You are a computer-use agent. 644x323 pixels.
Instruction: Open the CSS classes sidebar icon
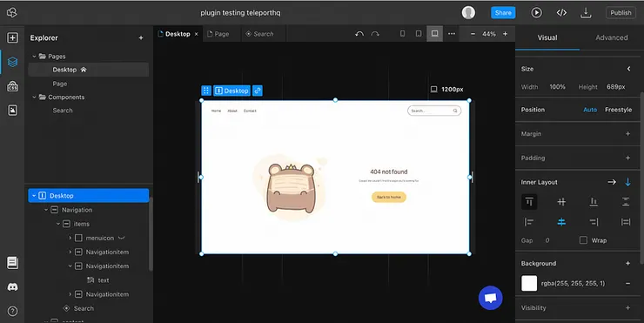12,86
